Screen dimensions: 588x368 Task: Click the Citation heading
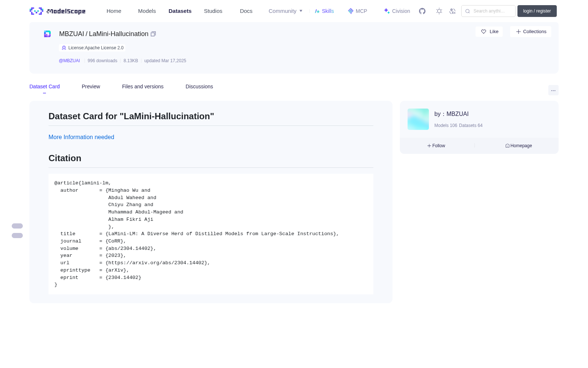coord(65,158)
